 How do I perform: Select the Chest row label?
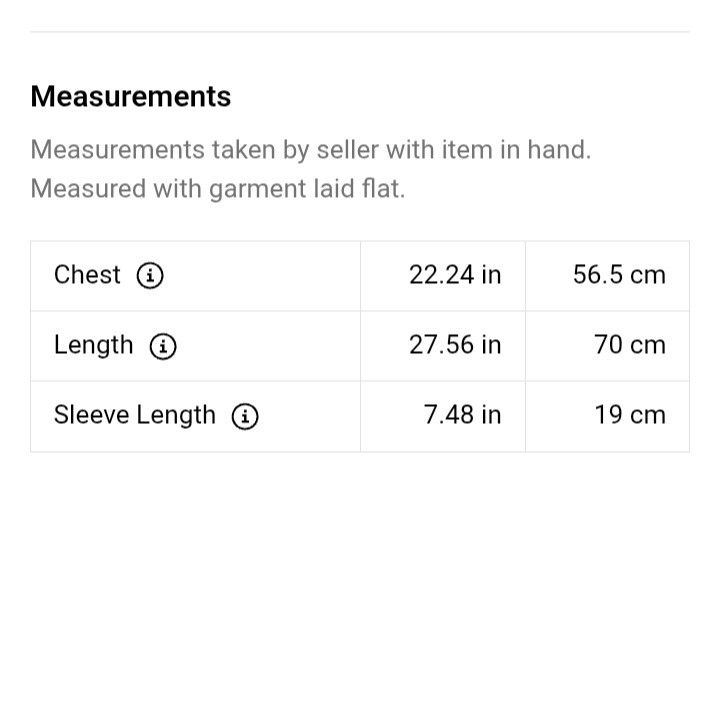click(87, 275)
